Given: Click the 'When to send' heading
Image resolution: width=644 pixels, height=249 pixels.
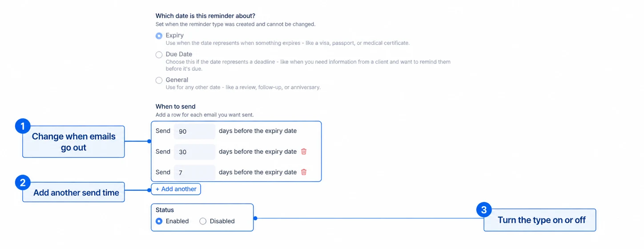Looking at the screenshot, I should click(x=176, y=106).
